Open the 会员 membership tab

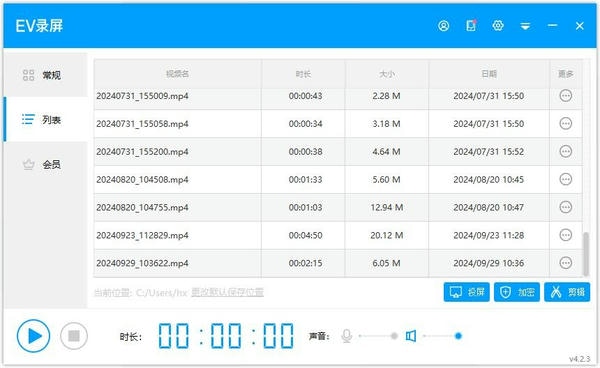point(46,164)
